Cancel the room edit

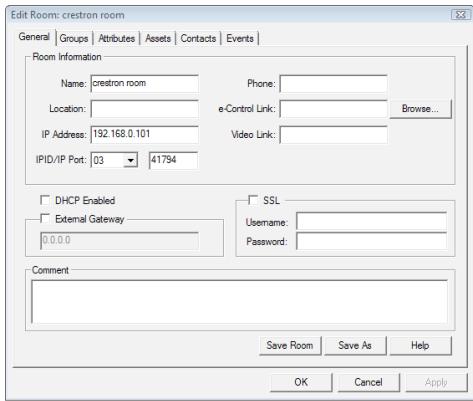click(369, 382)
